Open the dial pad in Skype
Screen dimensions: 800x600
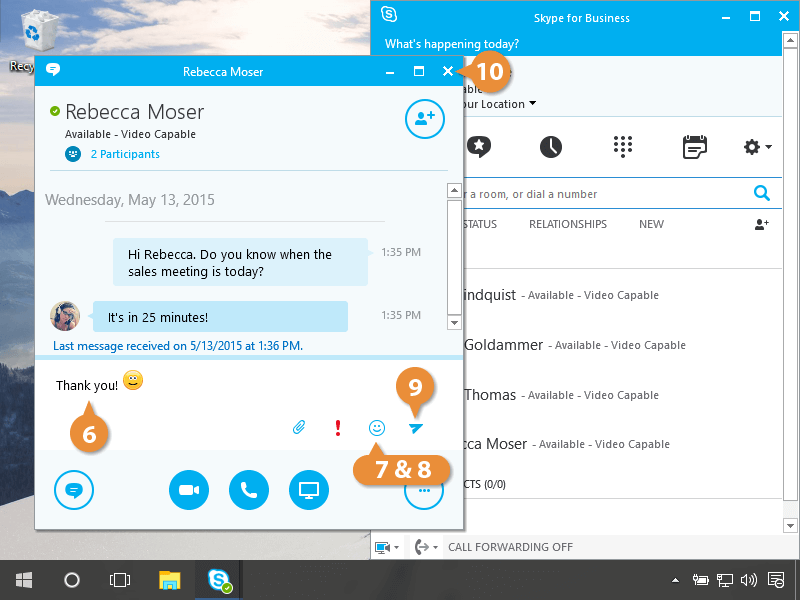point(623,147)
